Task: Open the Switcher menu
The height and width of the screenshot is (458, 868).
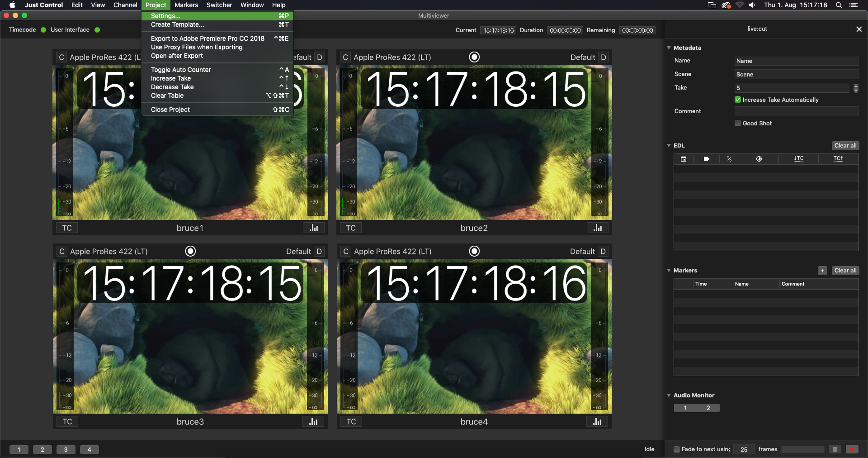Action: point(219,5)
